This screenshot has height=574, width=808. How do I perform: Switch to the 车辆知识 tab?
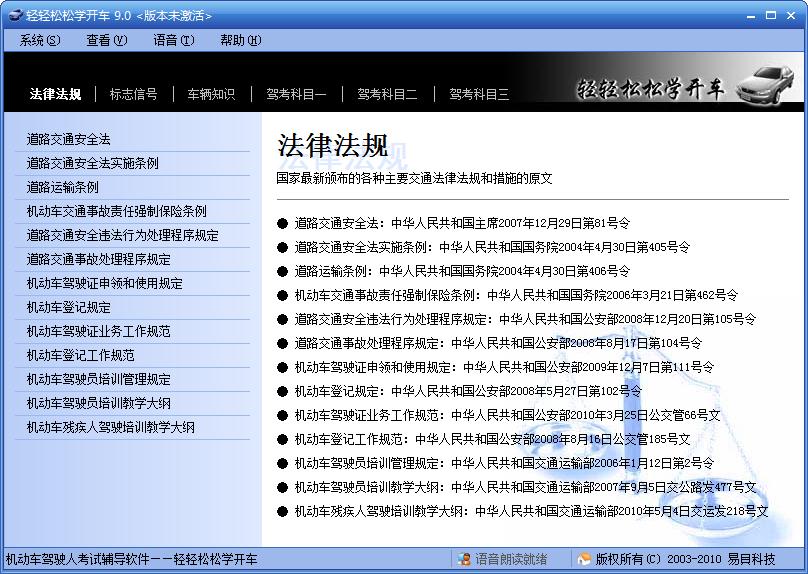(211, 94)
